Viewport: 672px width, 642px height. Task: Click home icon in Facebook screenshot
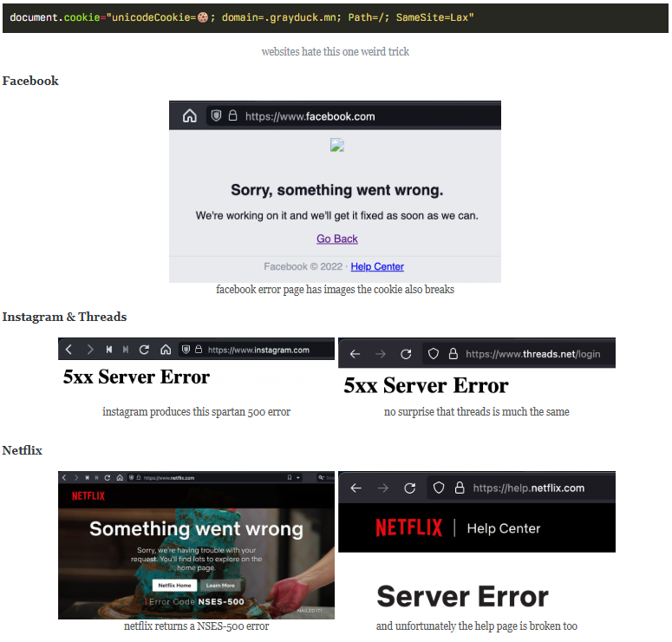point(189,115)
